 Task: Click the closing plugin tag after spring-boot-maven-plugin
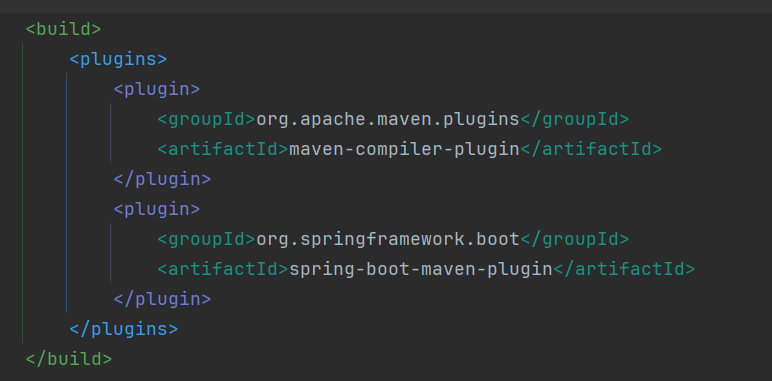[162, 299]
